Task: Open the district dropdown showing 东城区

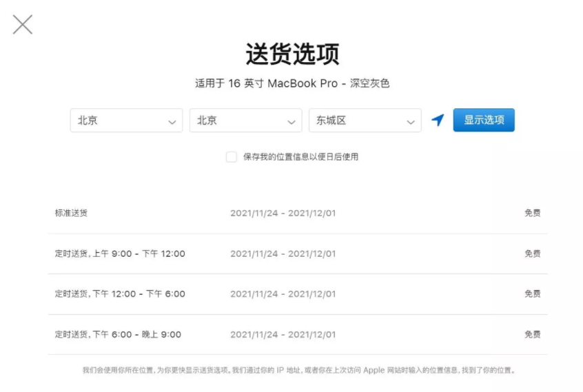Action: (x=365, y=121)
